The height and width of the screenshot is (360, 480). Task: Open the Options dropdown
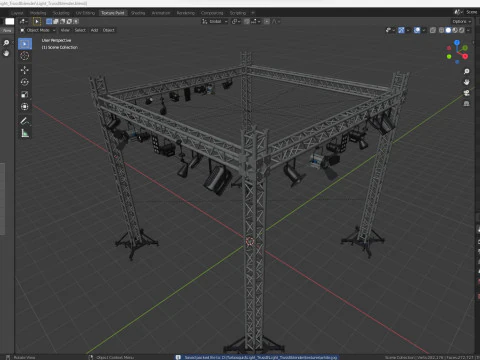pos(462,21)
